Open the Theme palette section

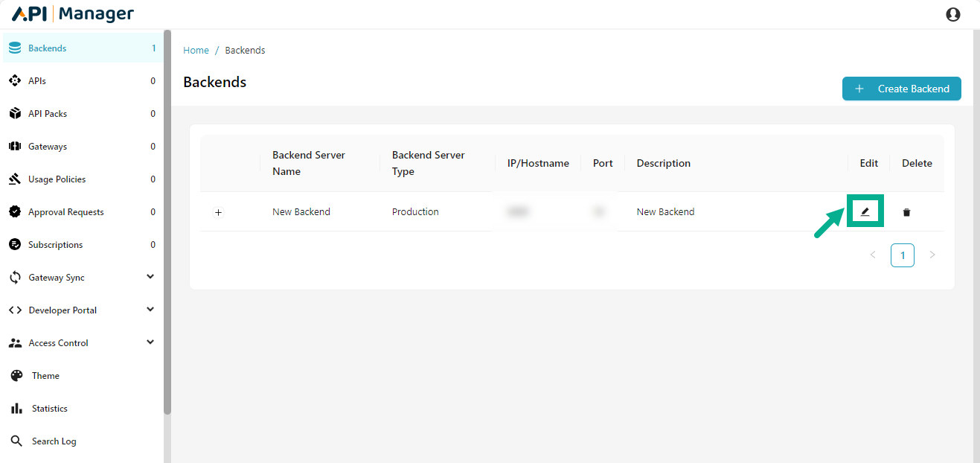[16, 375]
